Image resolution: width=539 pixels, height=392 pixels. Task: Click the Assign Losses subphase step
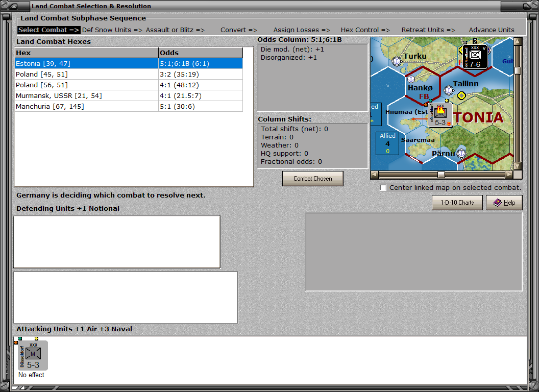[x=302, y=30]
